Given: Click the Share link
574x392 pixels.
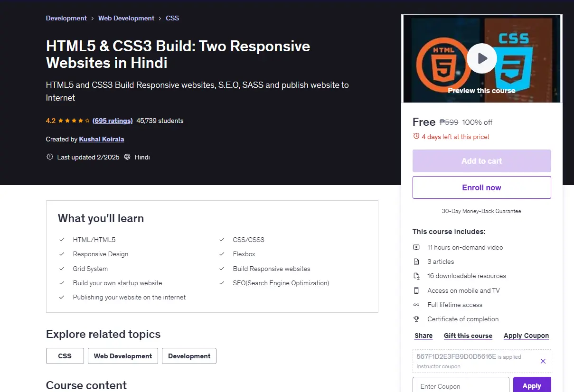Looking at the screenshot, I should (x=423, y=336).
